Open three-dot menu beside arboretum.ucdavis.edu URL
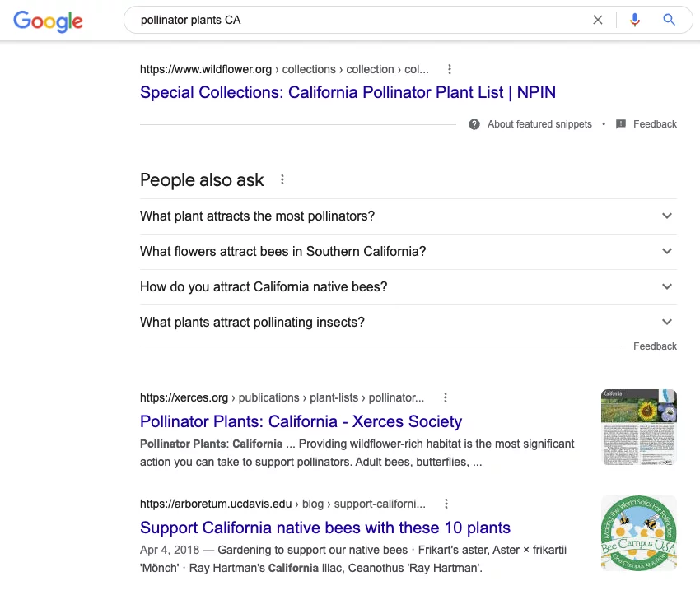700x595 pixels. coord(446,504)
